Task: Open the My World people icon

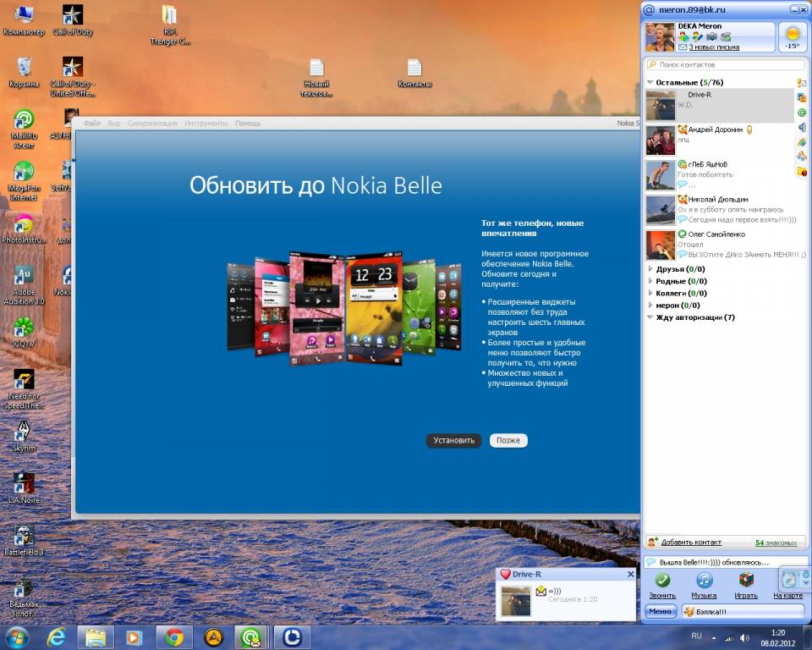Action: pos(684,36)
